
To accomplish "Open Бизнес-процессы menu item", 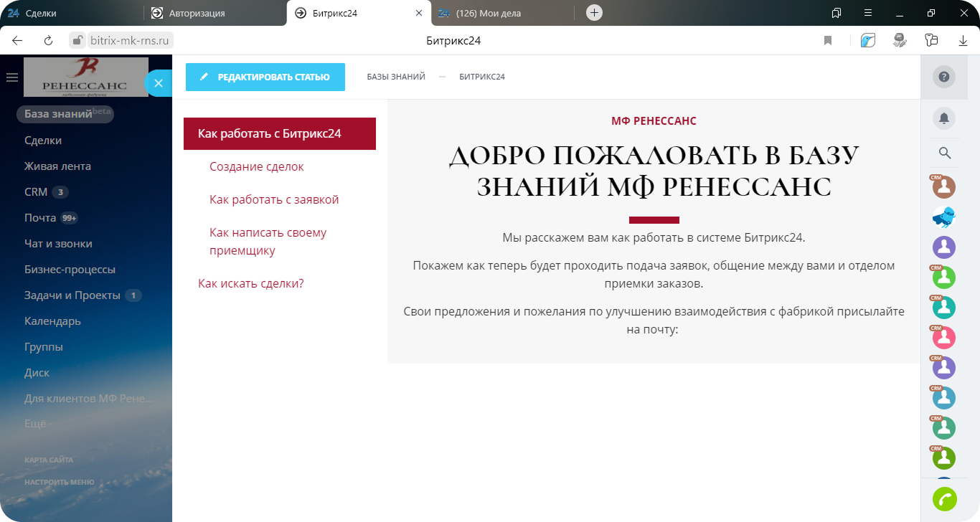I will [70, 270].
